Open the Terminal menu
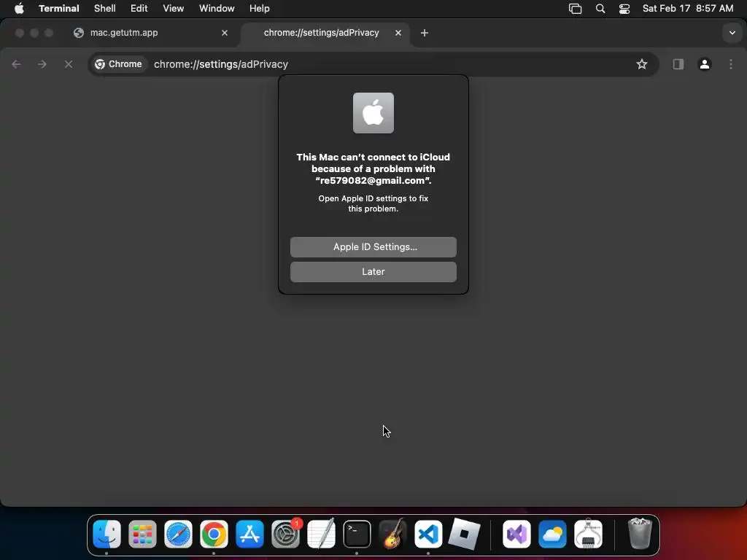The image size is (747, 560). [59, 9]
